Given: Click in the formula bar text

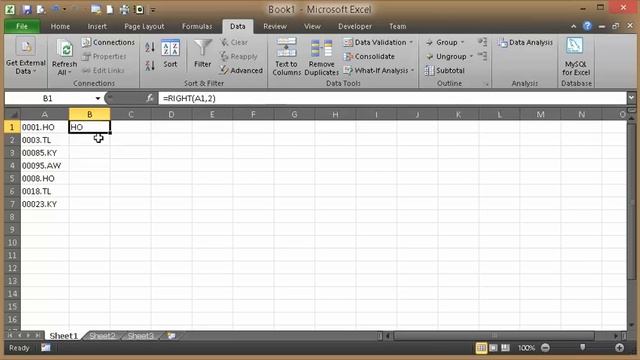Looking at the screenshot, I should 189,98.
